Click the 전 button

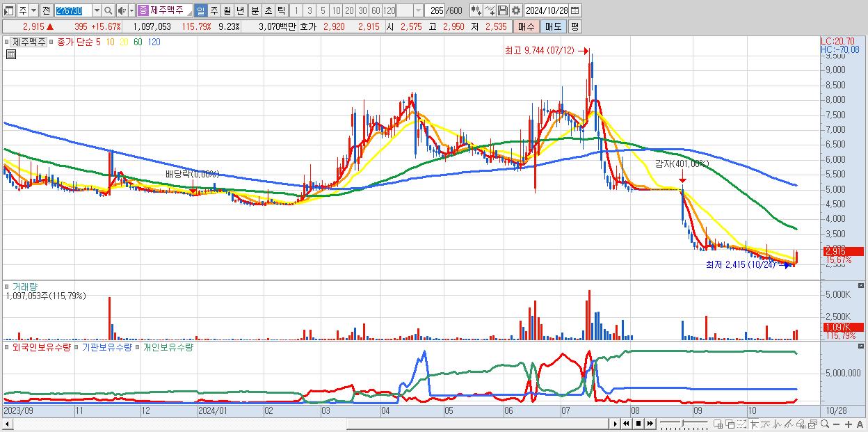pos(47,10)
